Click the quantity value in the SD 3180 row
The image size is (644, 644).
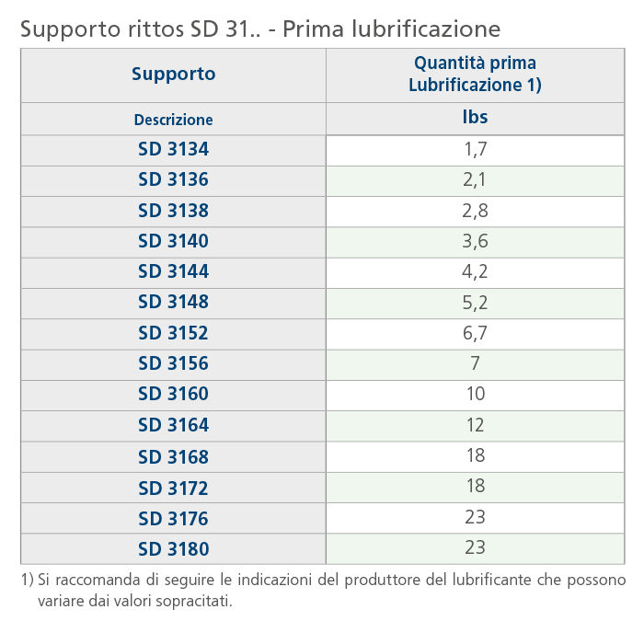click(x=475, y=548)
